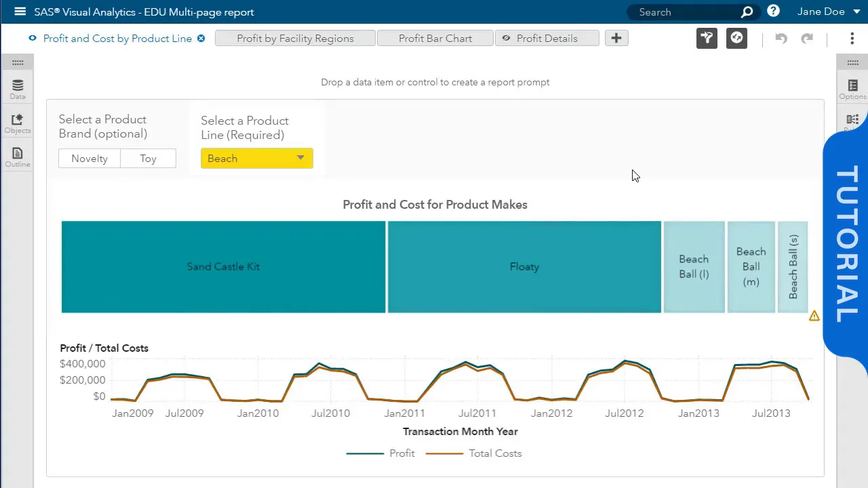Click the Select a Product Line (Required) label

(x=245, y=127)
